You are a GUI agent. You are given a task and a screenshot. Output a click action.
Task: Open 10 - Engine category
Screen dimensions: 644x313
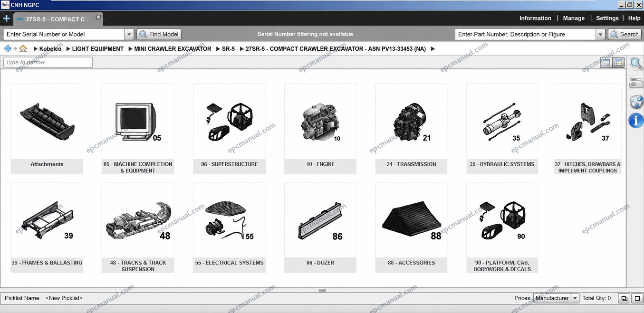(x=320, y=129)
